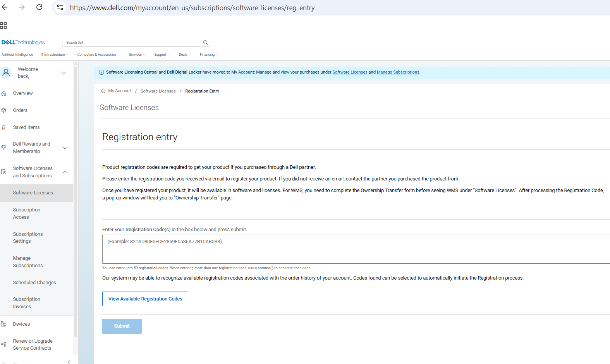Open Computers & Accessories dropdown menu
This screenshot has height=364, width=610.
pos(99,55)
